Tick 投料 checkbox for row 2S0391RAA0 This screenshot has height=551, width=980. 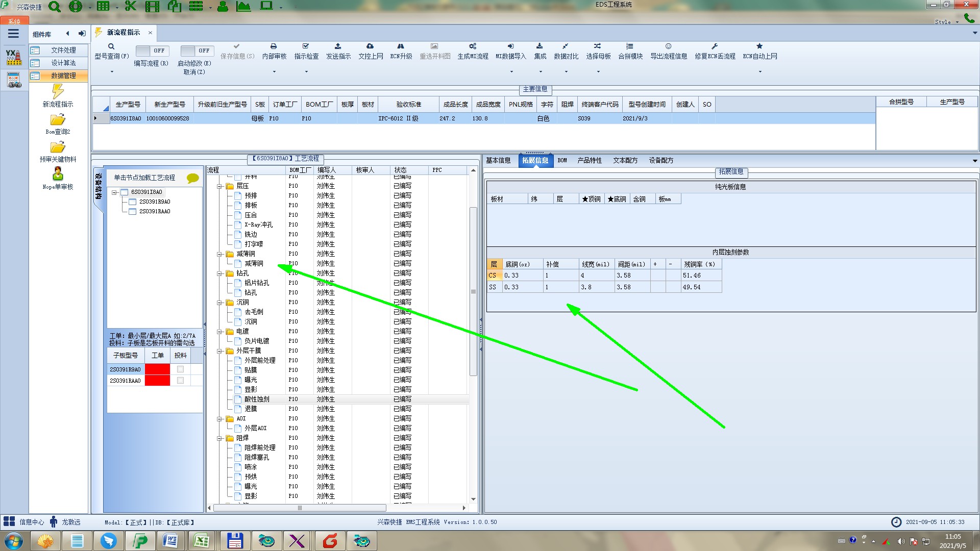coord(180,381)
